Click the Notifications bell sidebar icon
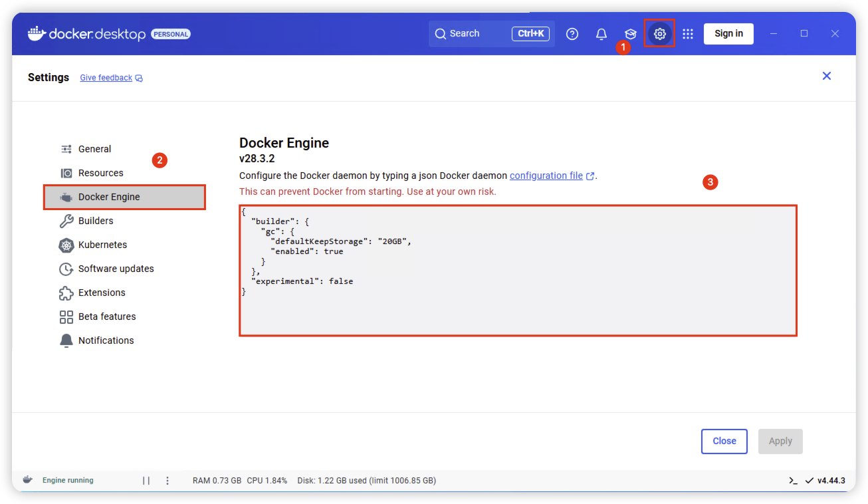868x504 pixels. tap(66, 340)
